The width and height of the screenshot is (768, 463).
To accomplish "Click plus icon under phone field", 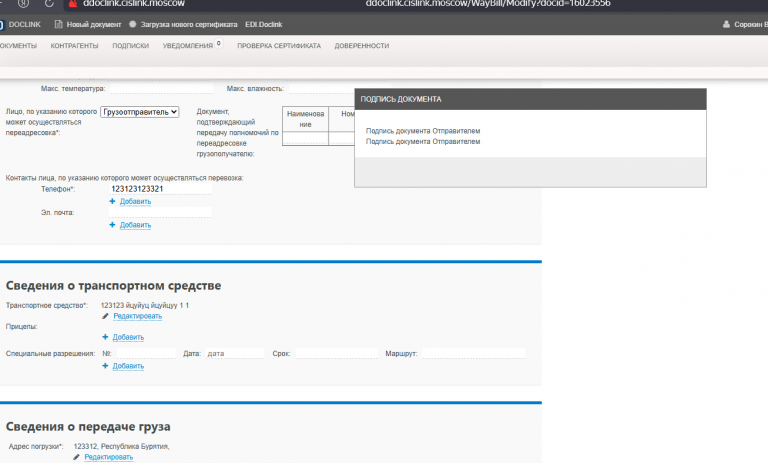I will [x=112, y=201].
